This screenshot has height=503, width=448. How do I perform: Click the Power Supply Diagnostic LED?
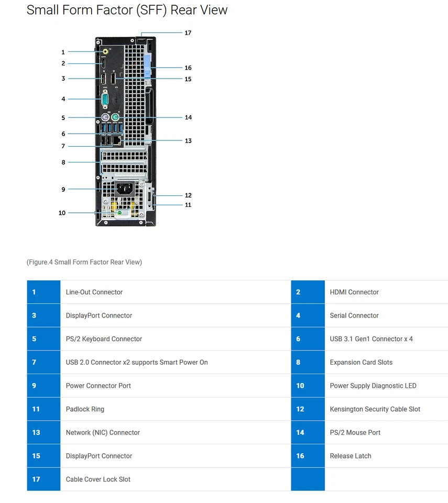[x=119, y=213]
